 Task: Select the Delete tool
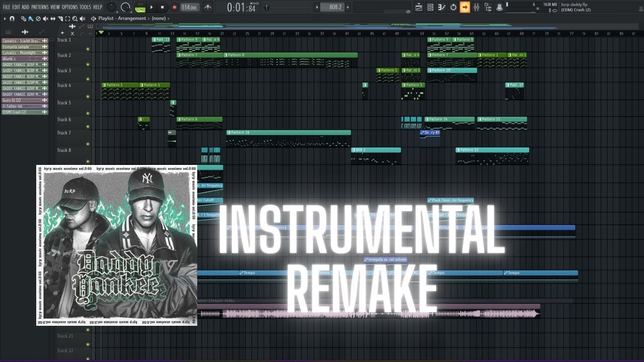[x=38, y=19]
